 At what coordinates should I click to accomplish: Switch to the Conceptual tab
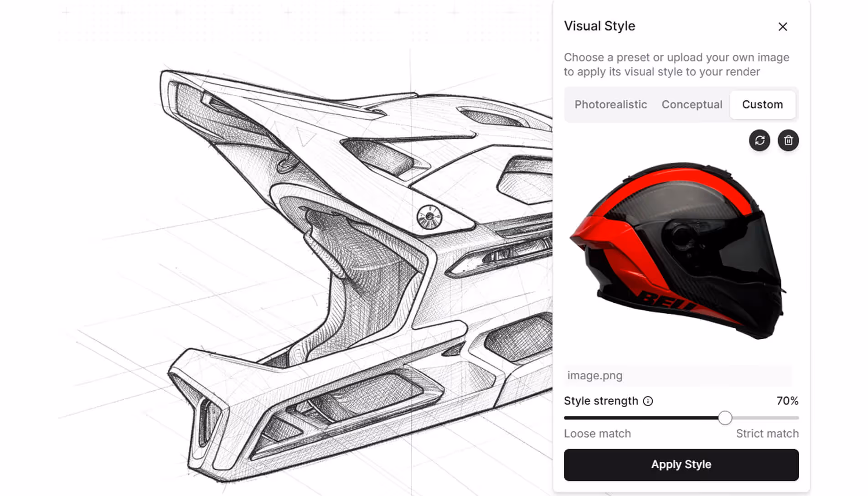coord(692,104)
